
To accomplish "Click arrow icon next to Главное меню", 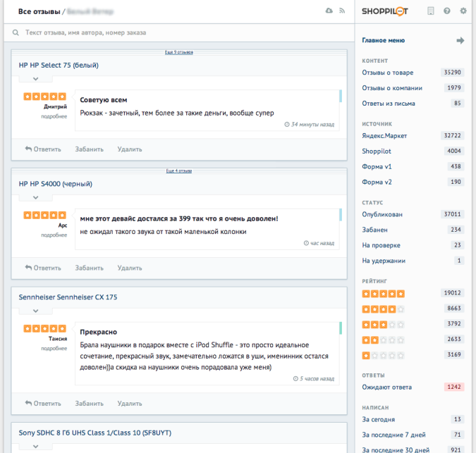I will click(x=460, y=40).
